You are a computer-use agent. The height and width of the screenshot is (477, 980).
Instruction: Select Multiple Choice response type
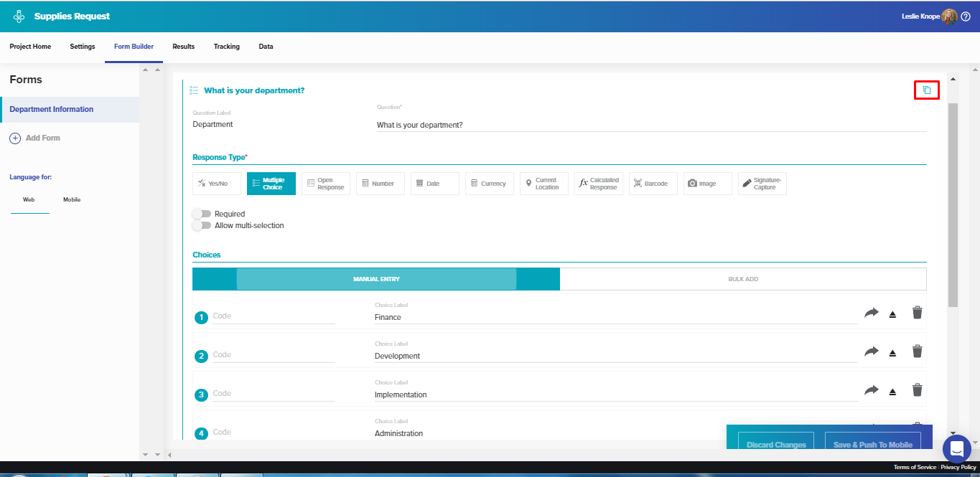click(271, 184)
